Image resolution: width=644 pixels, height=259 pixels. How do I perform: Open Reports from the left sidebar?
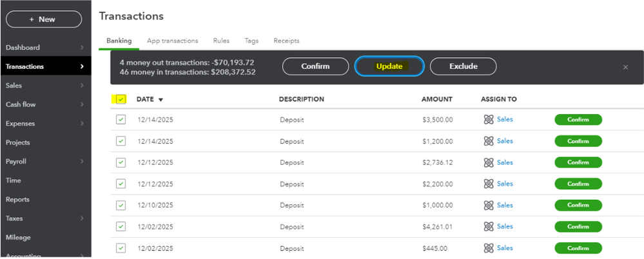[x=17, y=200]
